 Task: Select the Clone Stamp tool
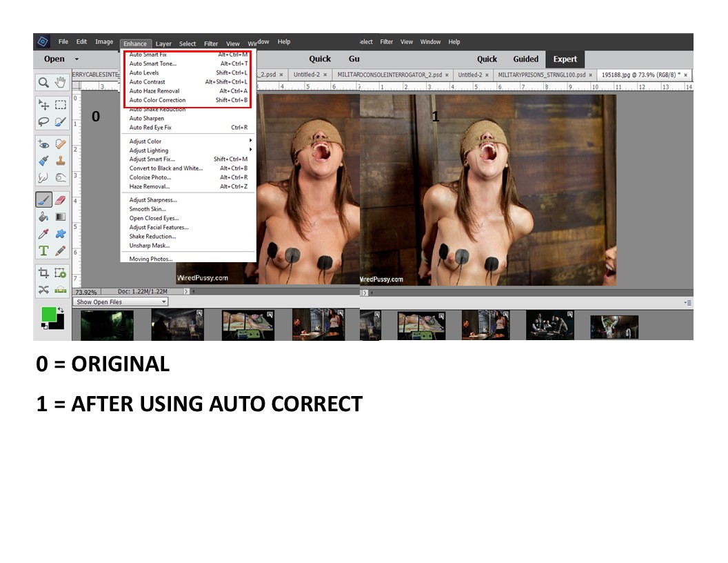tap(60, 161)
